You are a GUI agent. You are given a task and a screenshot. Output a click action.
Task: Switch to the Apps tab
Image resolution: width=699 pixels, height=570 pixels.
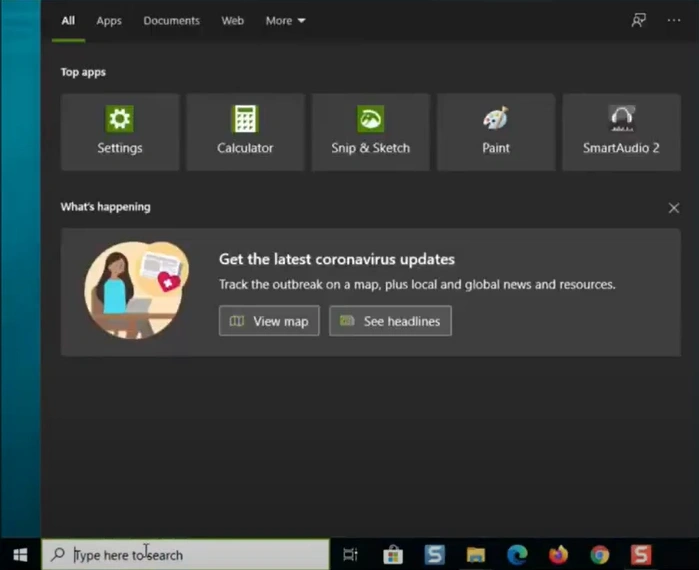109,21
